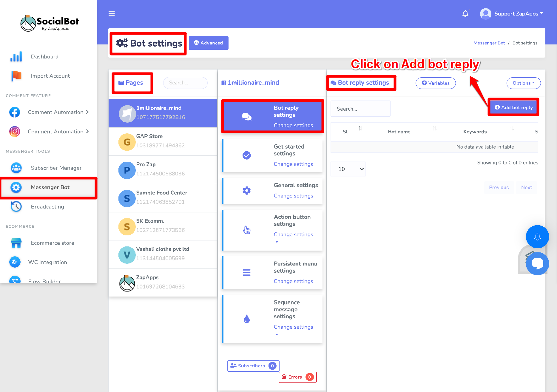Click the Messenger Bot gear icon
The image size is (557, 392).
[16, 187]
